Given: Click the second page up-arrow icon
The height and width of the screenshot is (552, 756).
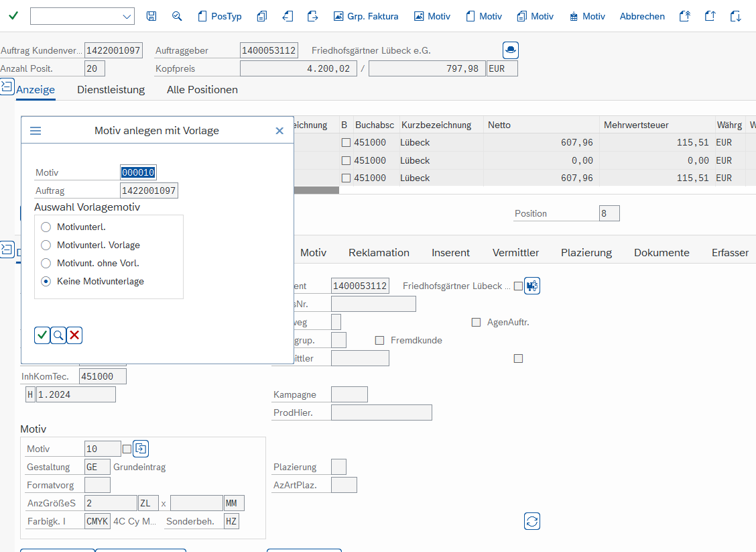Looking at the screenshot, I should coord(710,16).
